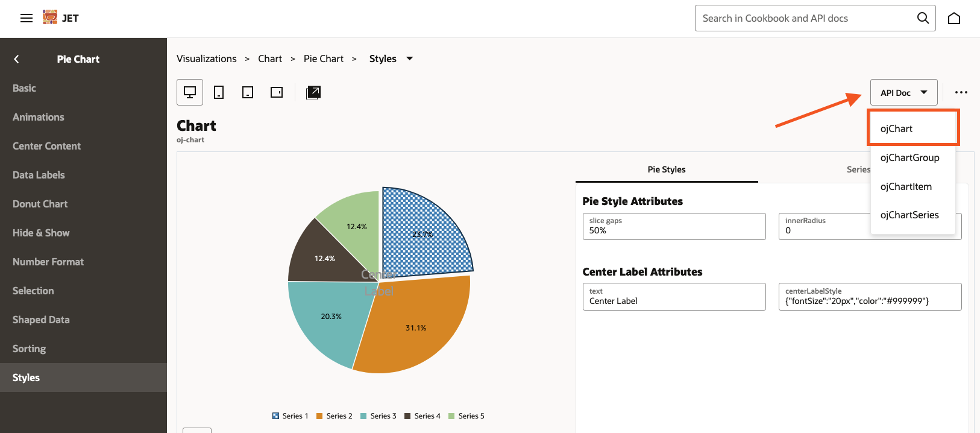Switch to tablet landscape preview icon
Screen dimensions: 980x433
point(277,92)
